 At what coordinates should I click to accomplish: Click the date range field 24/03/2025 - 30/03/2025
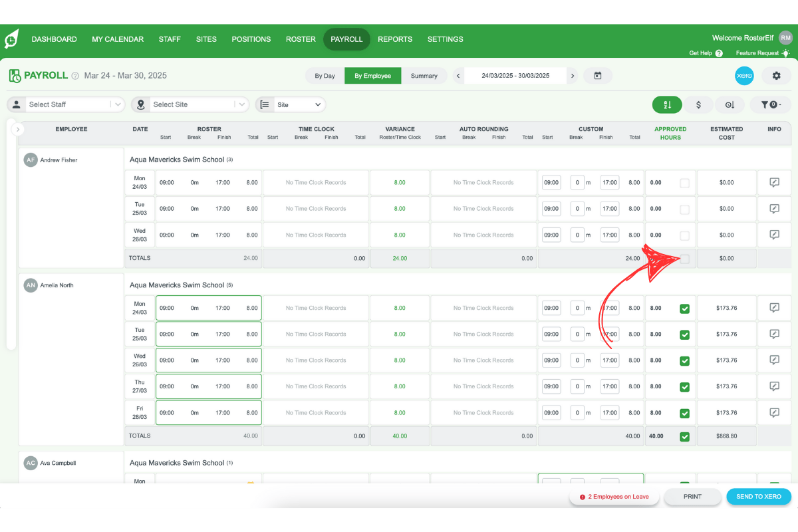point(515,76)
